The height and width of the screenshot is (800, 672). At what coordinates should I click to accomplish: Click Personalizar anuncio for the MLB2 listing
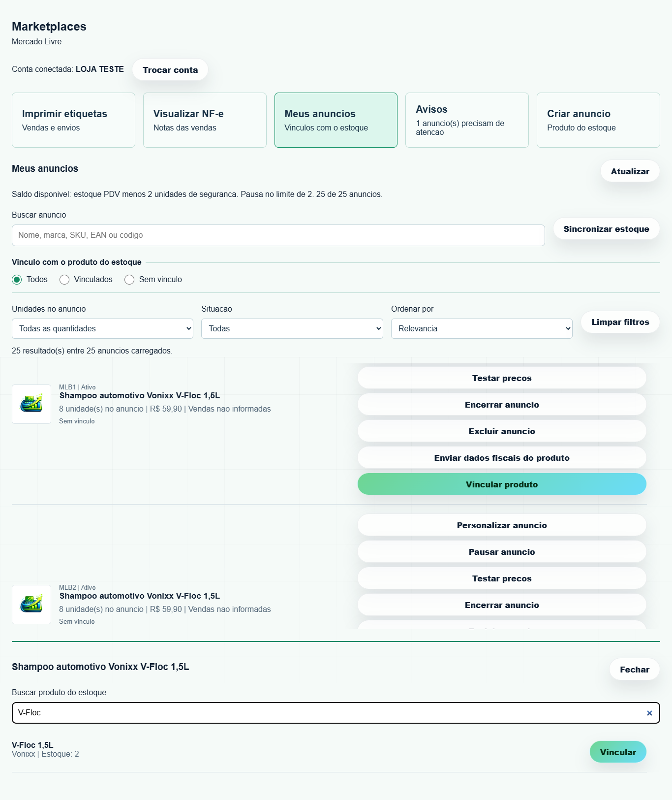point(502,525)
